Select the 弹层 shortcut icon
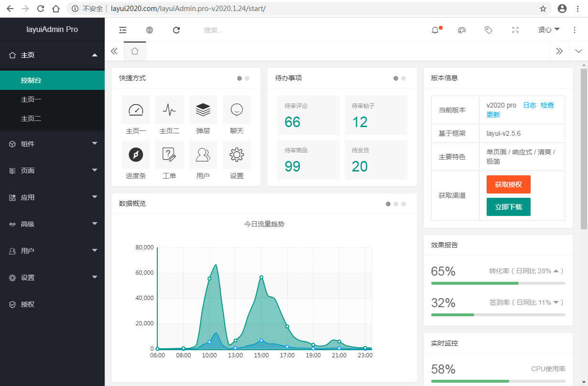The image size is (588, 386). (203, 110)
